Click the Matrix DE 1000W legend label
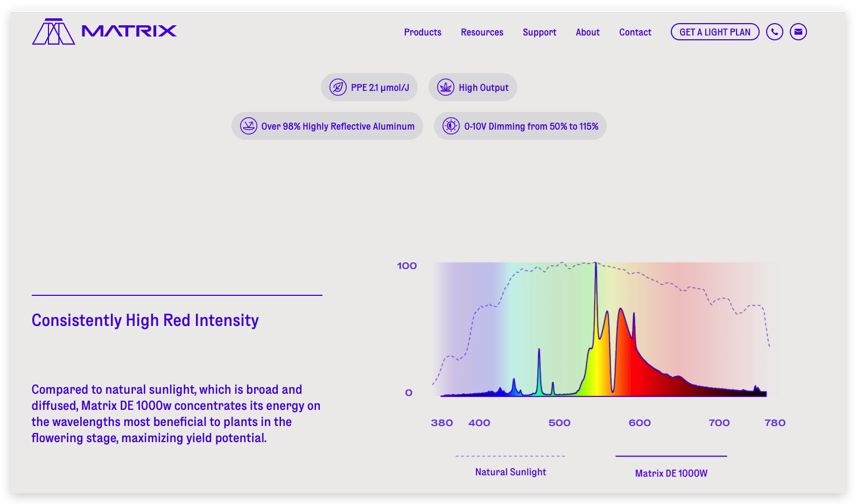 click(671, 473)
